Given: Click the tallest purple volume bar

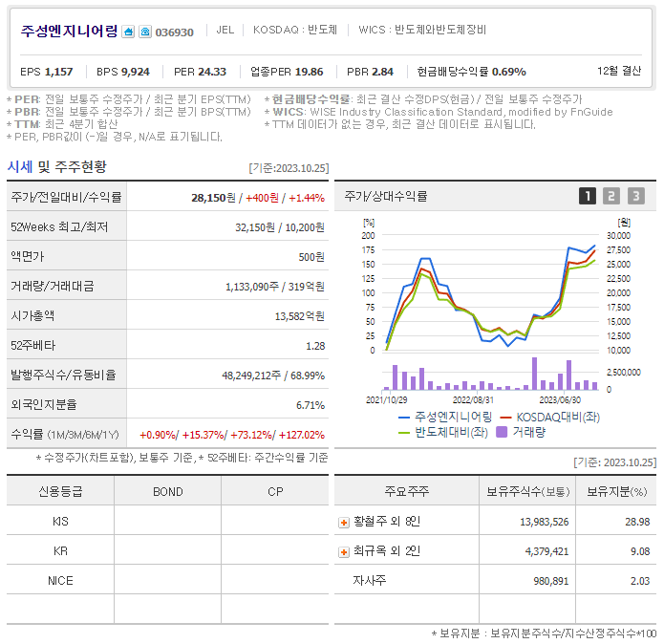Looking at the screenshot, I should 534,374.
